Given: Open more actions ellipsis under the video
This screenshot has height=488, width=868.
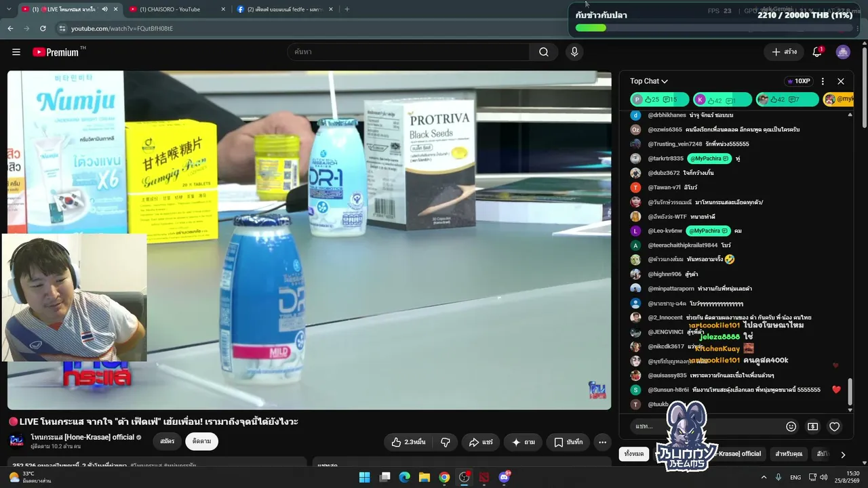Looking at the screenshot, I should point(602,442).
